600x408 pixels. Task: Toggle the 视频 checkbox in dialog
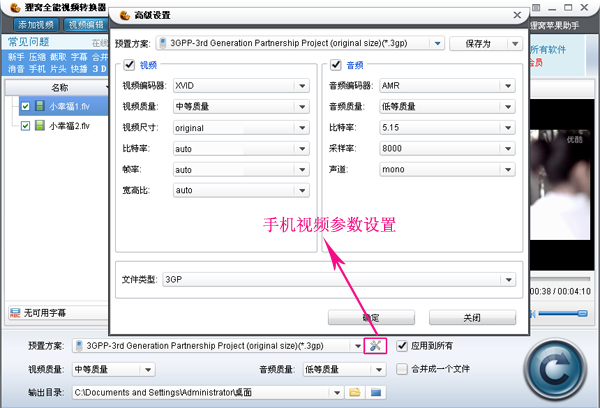(x=129, y=65)
